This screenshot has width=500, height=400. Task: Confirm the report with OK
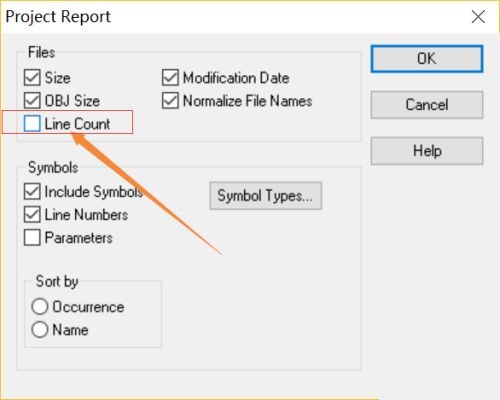point(427,59)
